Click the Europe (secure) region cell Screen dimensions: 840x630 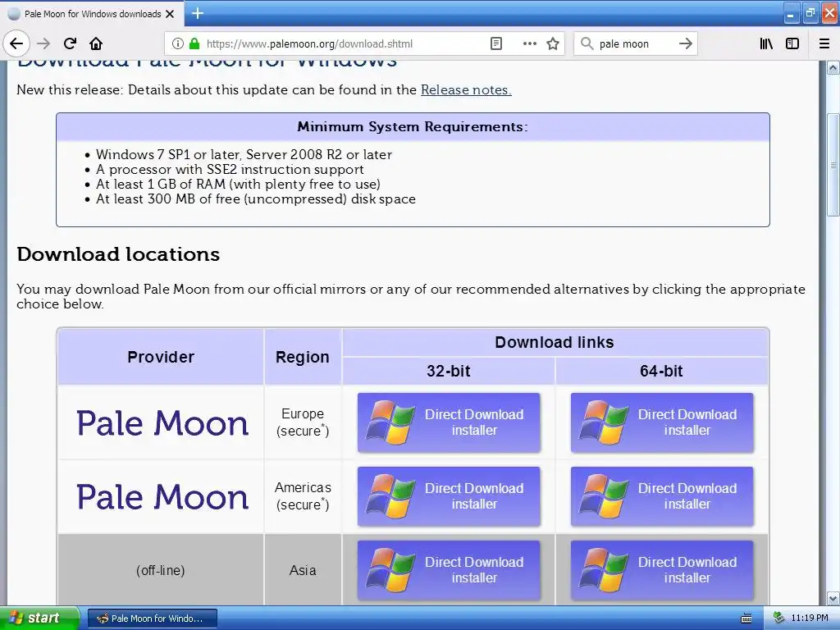[303, 422]
